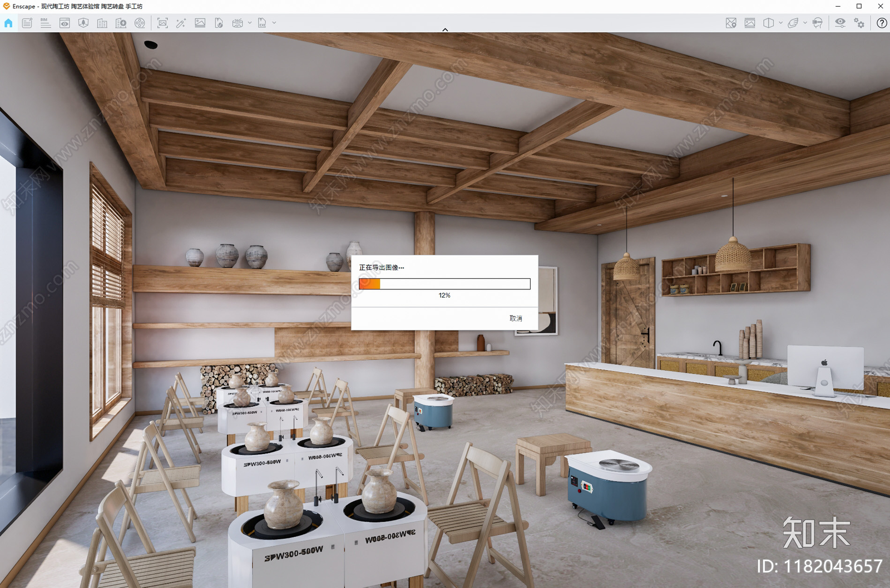The image size is (890, 588).
Task: Click the 正在导出图像 dialog label
Action: (x=382, y=268)
